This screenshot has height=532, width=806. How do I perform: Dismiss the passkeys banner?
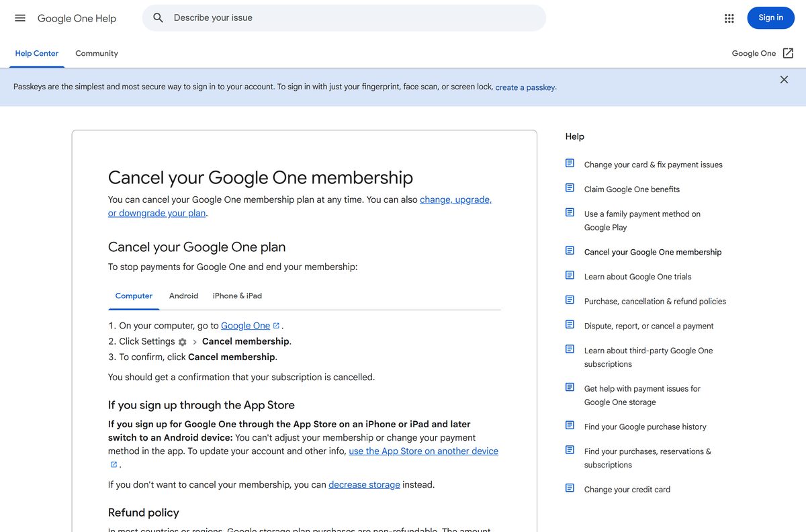pos(784,79)
